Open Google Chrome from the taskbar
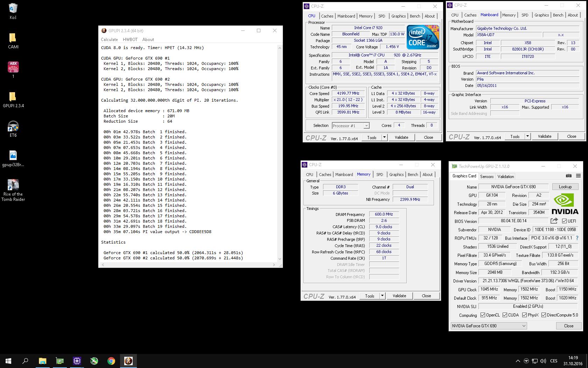This screenshot has width=588, height=368. tap(111, 361)
